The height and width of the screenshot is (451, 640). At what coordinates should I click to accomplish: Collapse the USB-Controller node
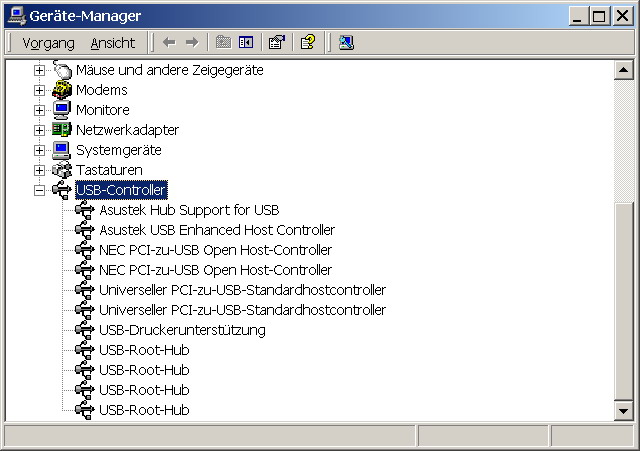[x=39, y=190]
